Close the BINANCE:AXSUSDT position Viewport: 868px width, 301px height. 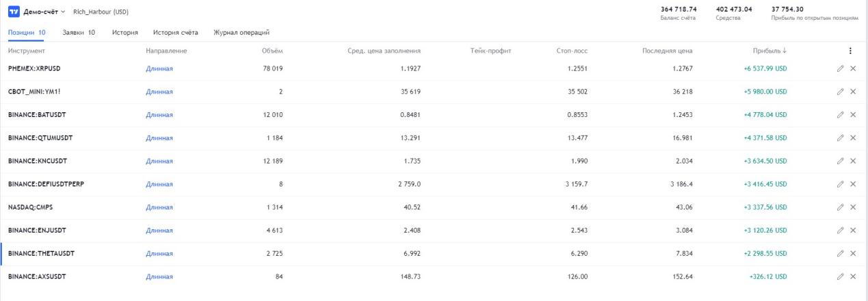(x=853, y=276)
